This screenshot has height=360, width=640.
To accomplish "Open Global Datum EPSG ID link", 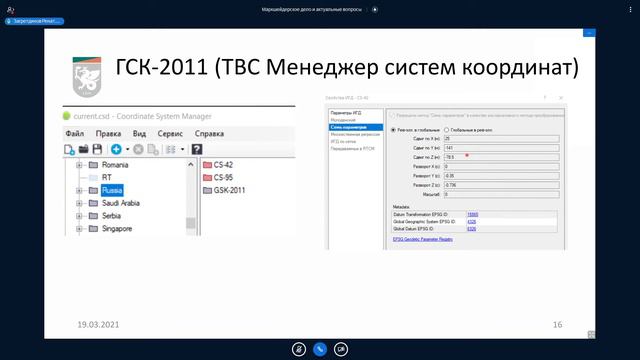I will [471, 229].
